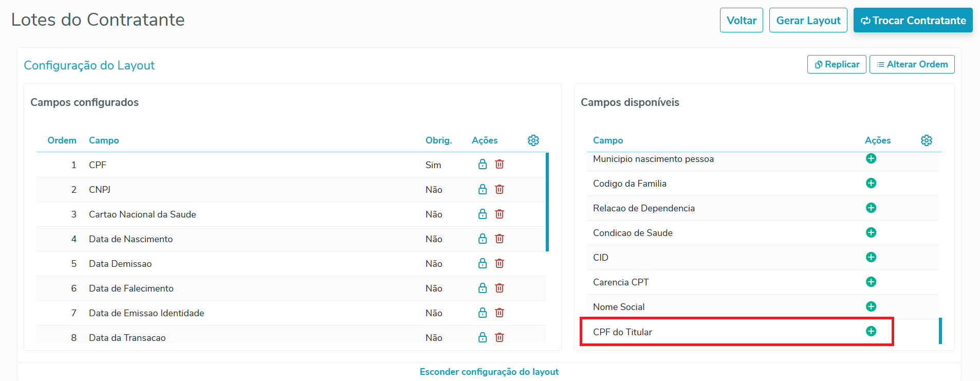Add Carencia CPT to layout
The height and width of the screenshot is (381, 980).
coord(871,282)
